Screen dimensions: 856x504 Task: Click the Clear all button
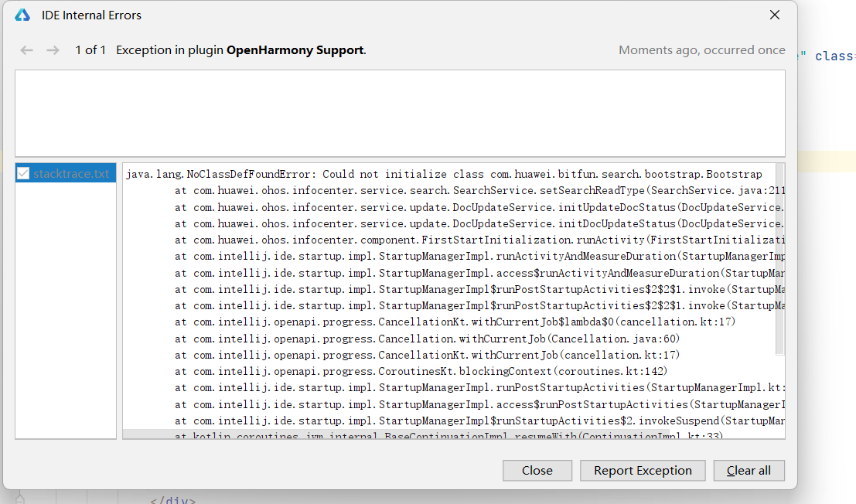click(x=749, y=470)
